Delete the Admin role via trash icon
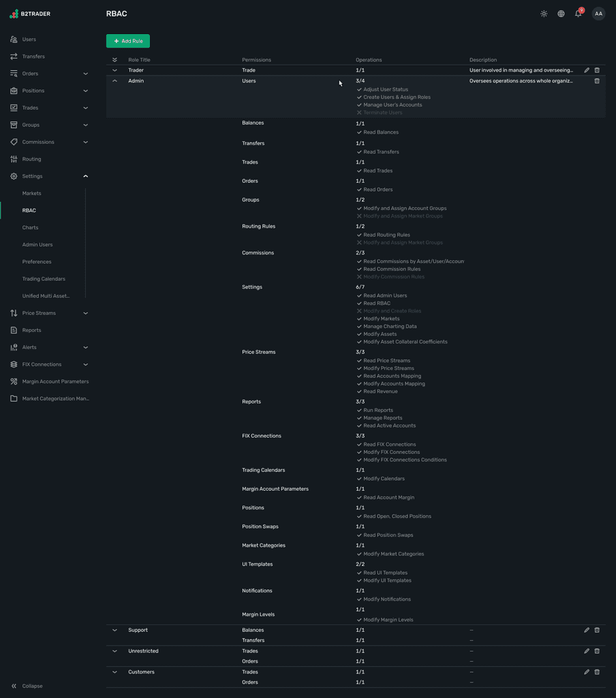 [x=597, y=81]
